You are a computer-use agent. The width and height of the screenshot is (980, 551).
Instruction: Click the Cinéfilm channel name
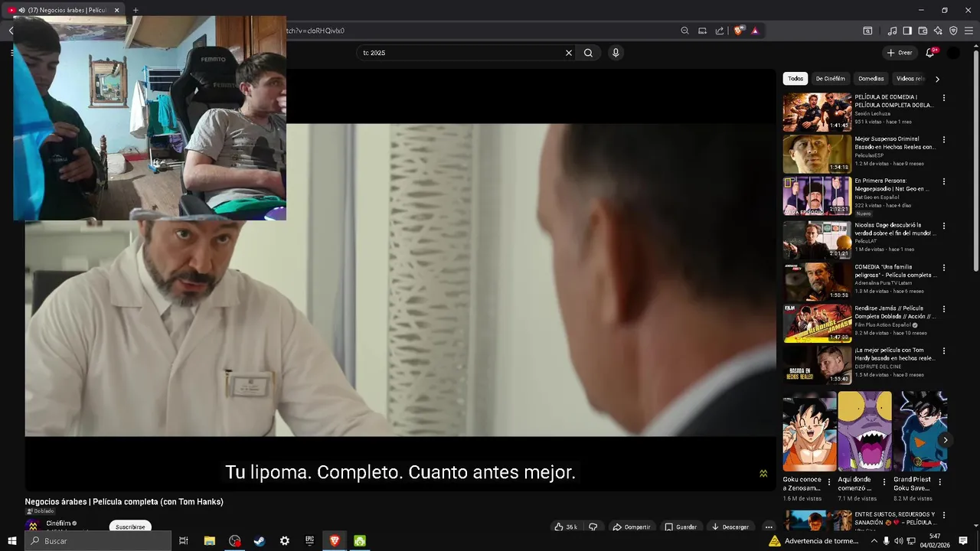coord(58,523)
